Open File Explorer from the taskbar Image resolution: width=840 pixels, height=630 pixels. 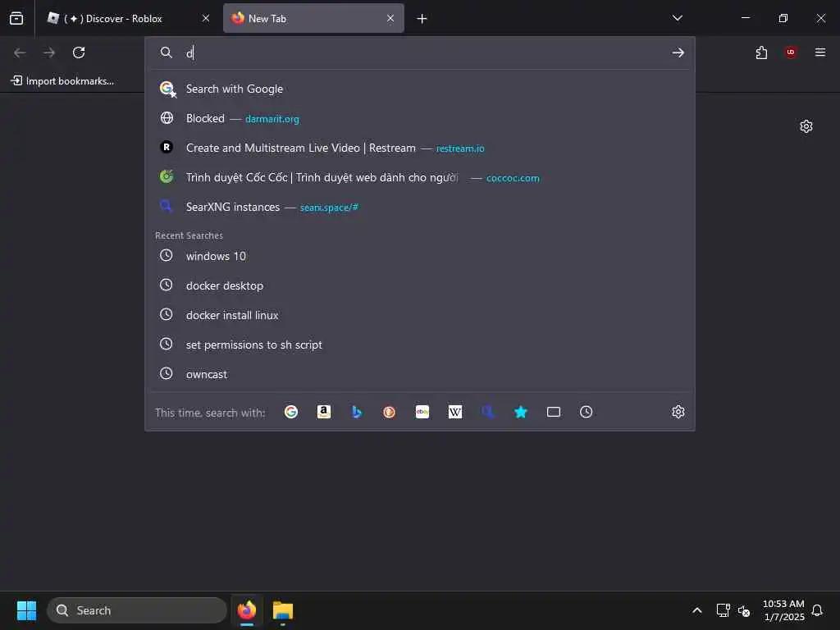[283, 610]
